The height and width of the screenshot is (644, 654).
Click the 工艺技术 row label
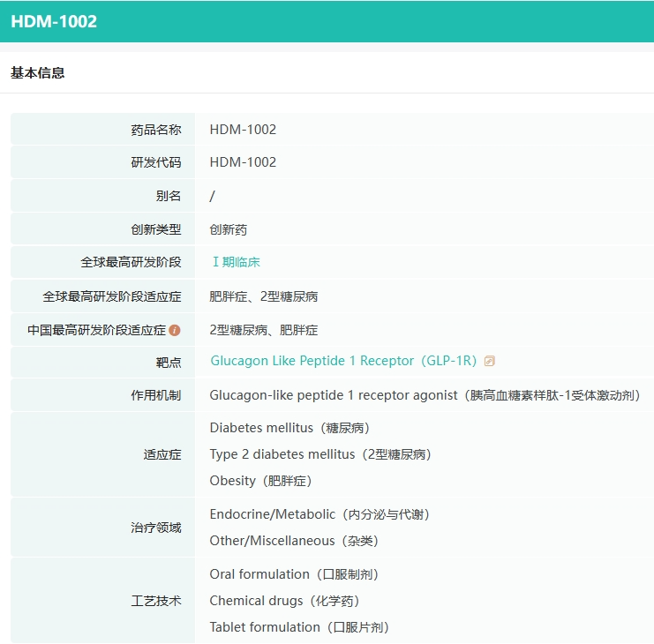click(156, 601)
